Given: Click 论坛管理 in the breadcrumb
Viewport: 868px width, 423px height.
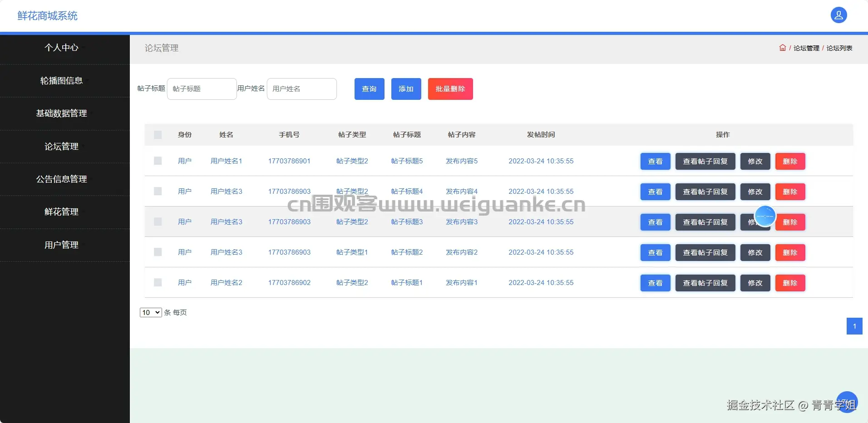Looking at the screenshot, I should pyautogui.click(x=806, y=48).
